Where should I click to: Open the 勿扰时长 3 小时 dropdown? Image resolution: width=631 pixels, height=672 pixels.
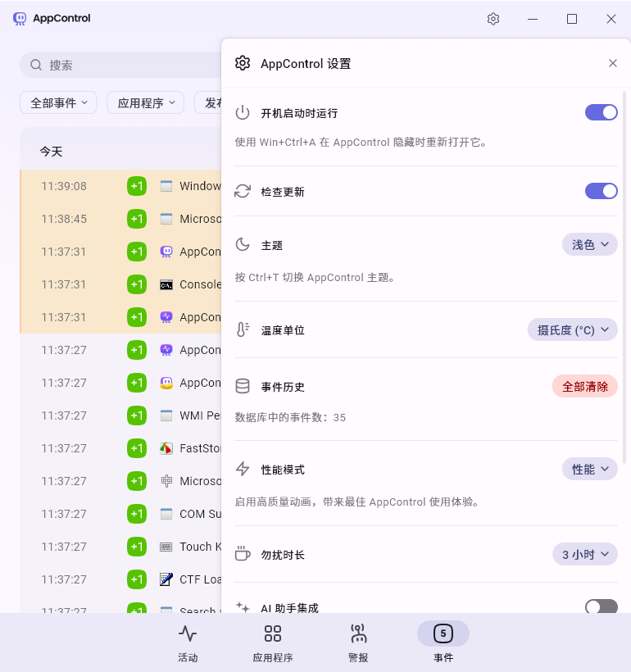tap(585, 554)
